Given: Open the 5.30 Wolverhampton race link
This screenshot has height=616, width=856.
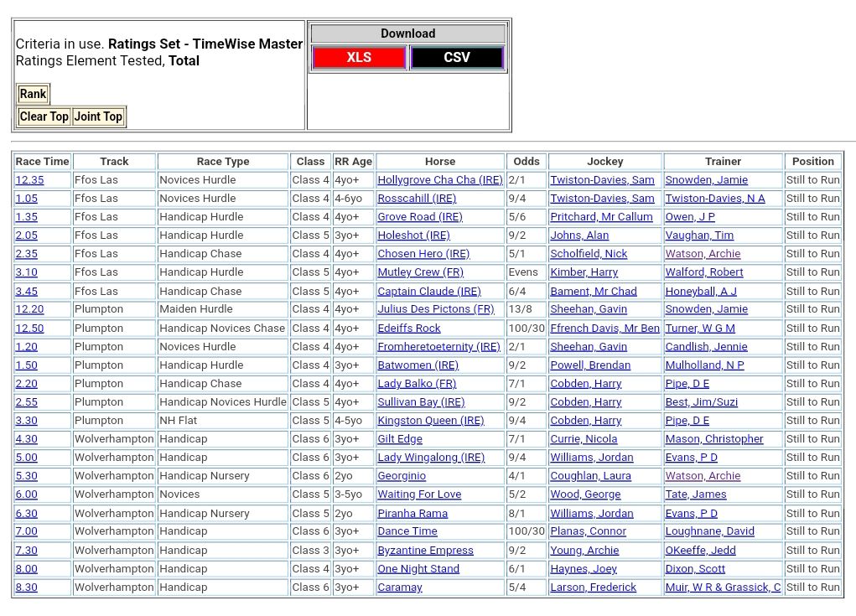Looking at the screenshot, I should [26, 476].
